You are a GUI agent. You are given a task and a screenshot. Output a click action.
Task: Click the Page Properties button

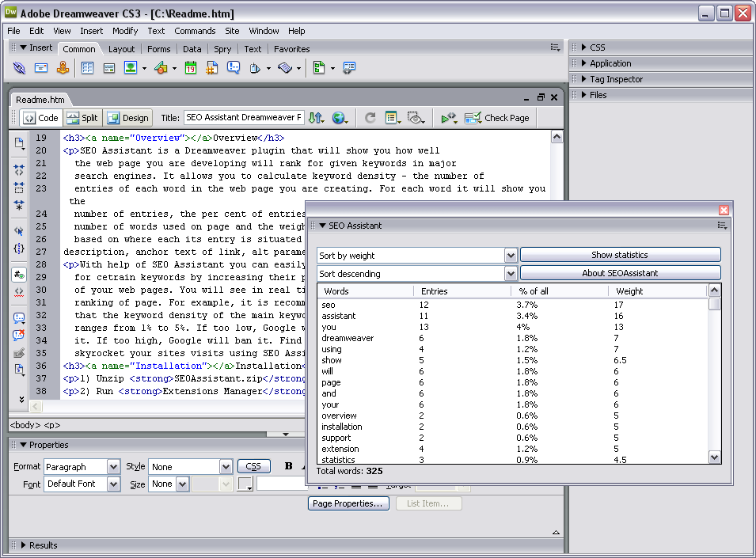(x=348, y=503)
